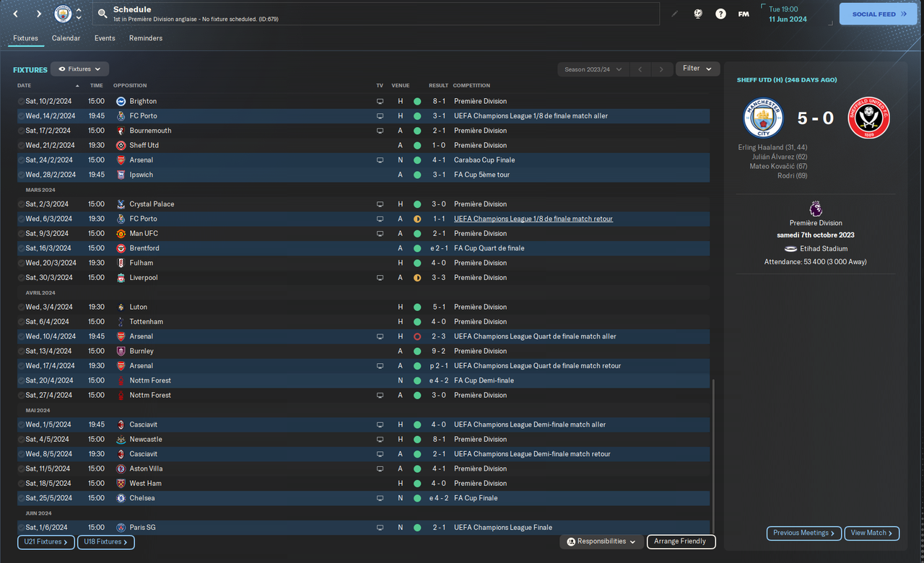
Task: Go back with the left arrow
Action: click(15, 14)
